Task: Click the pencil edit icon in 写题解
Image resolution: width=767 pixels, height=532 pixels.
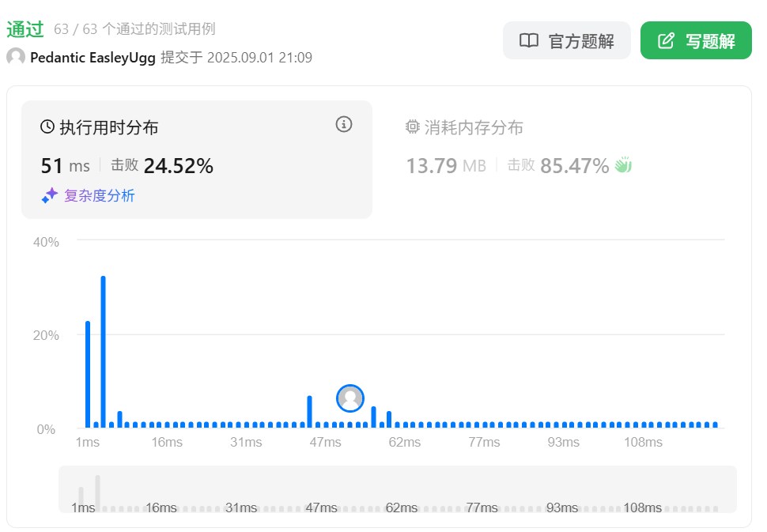Action: pos(666,40)
